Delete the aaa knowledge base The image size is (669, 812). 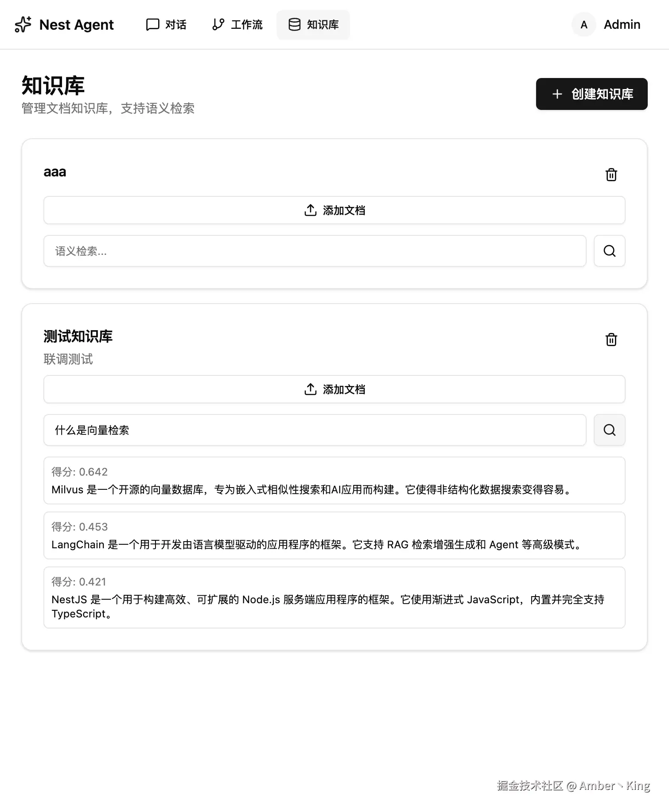click(x=611, y=175)
